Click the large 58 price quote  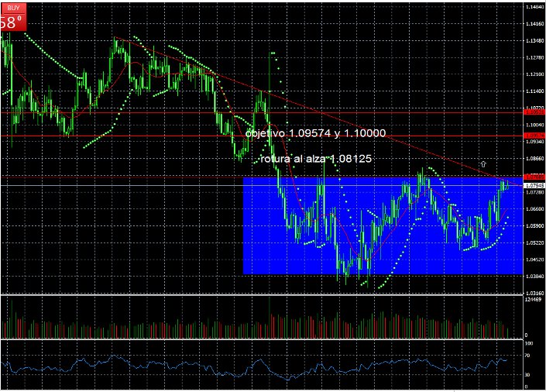(x=9, y=22)
